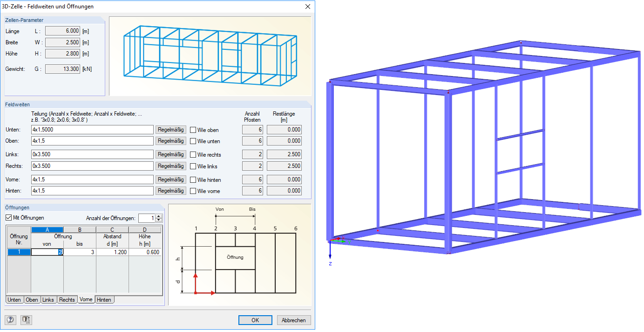Switch to the Hinten tab
644x332 pixels.
pyautogui.click(x=104, y=300)
